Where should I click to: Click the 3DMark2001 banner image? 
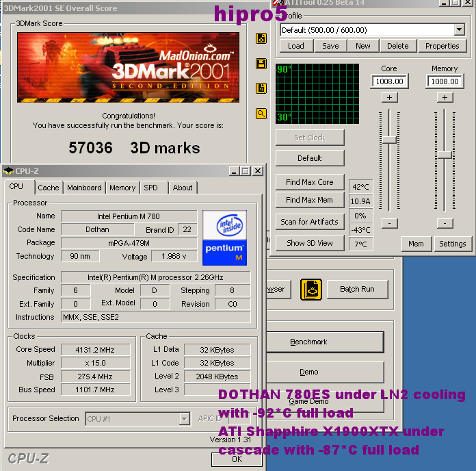click(128, 67)
